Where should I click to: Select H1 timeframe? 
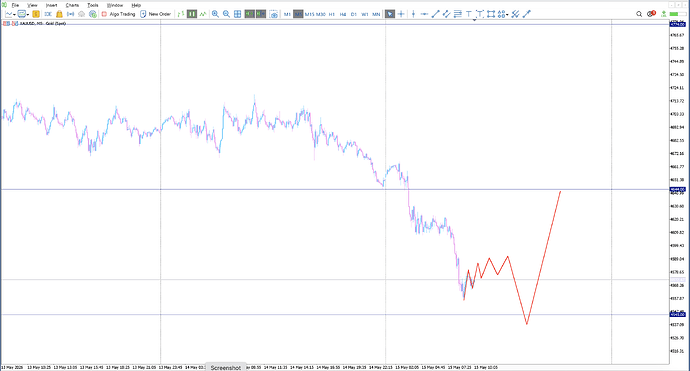pos(332,14)
